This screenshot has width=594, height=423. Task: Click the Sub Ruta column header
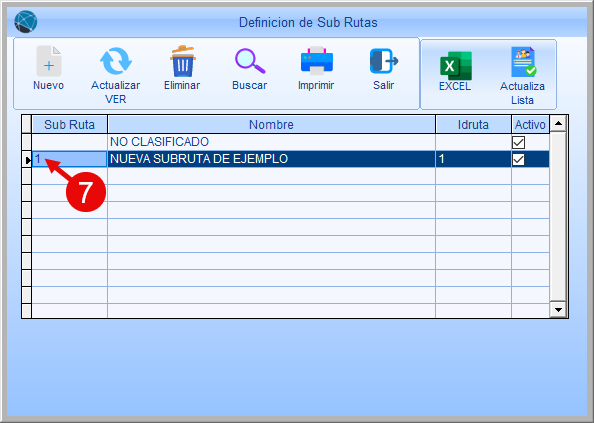69,125
